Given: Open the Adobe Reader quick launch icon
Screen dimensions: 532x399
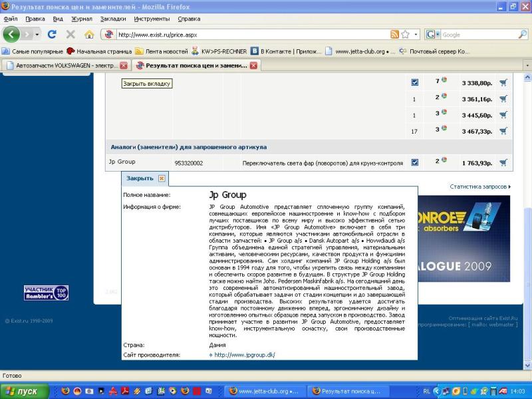Looking at the screenshot, I should 125,391.
